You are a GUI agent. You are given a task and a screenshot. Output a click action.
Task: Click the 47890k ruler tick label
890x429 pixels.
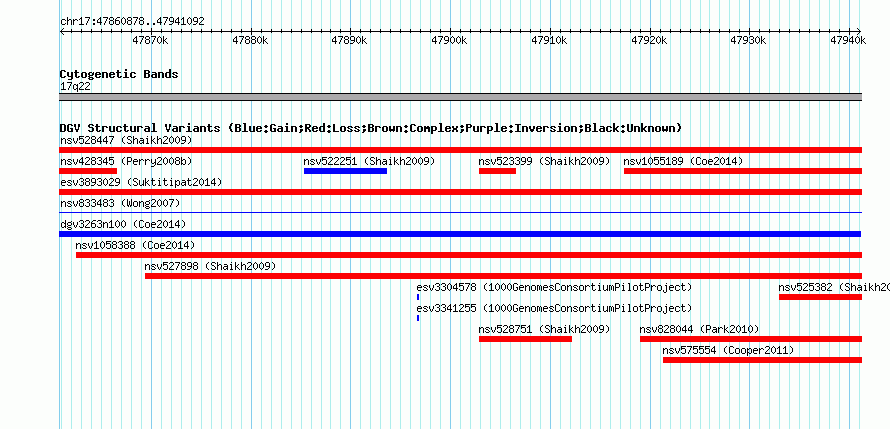coord(350,40)
